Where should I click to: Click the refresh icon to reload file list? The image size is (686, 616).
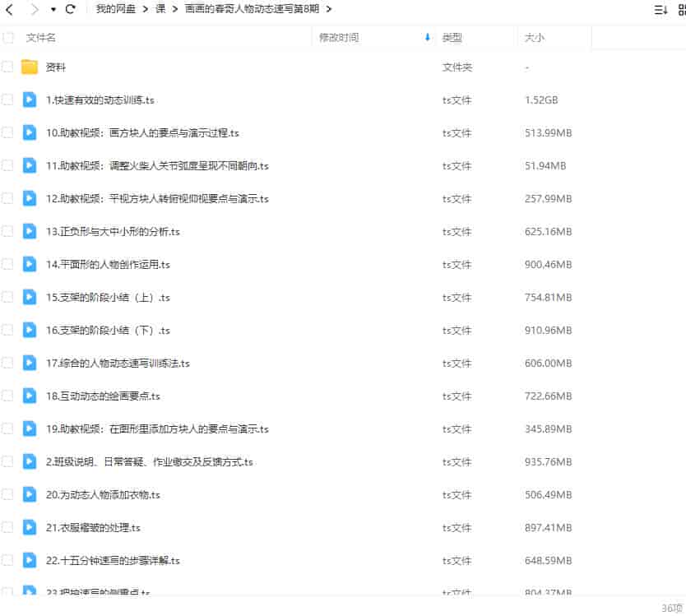pos(71,9)
